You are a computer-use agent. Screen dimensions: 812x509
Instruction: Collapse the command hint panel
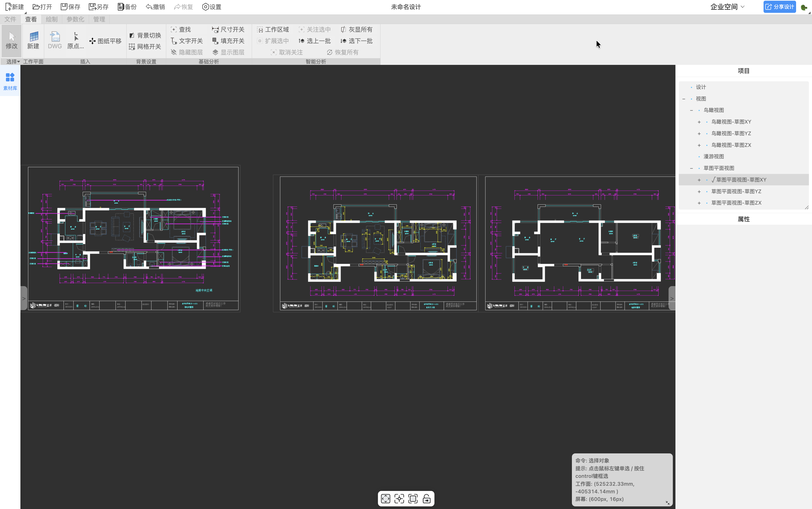(668, 503)
